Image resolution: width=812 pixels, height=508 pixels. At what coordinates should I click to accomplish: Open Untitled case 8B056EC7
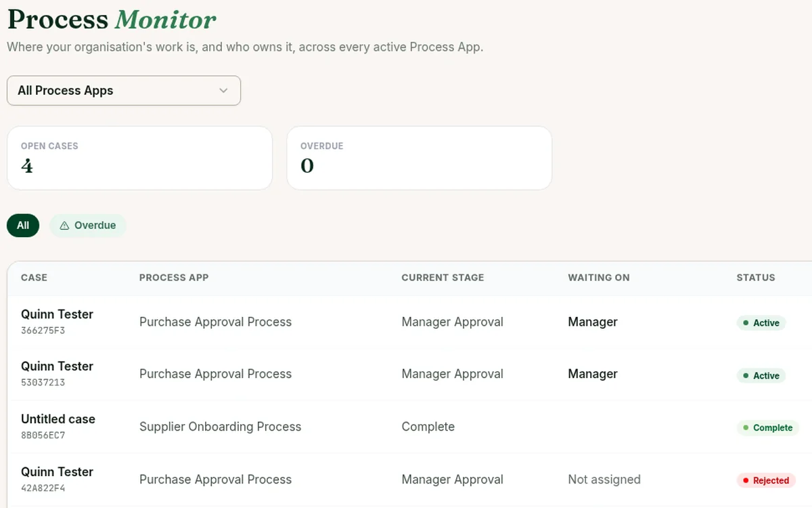58,419
